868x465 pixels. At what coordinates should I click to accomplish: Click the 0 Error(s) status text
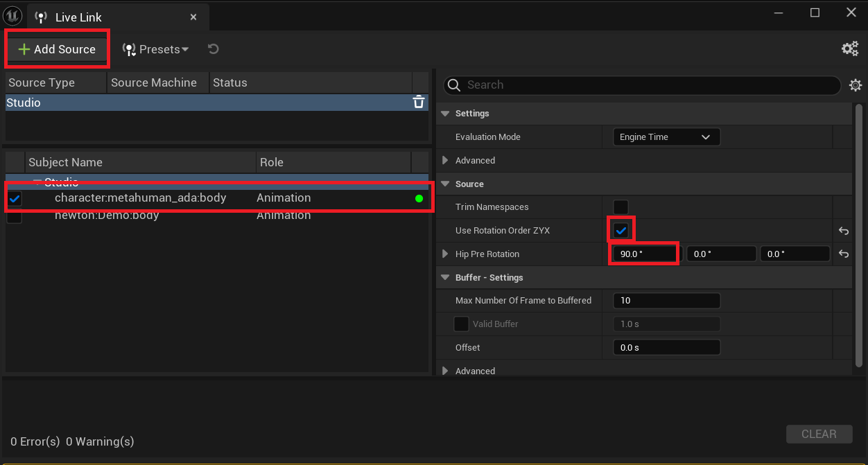35,441
